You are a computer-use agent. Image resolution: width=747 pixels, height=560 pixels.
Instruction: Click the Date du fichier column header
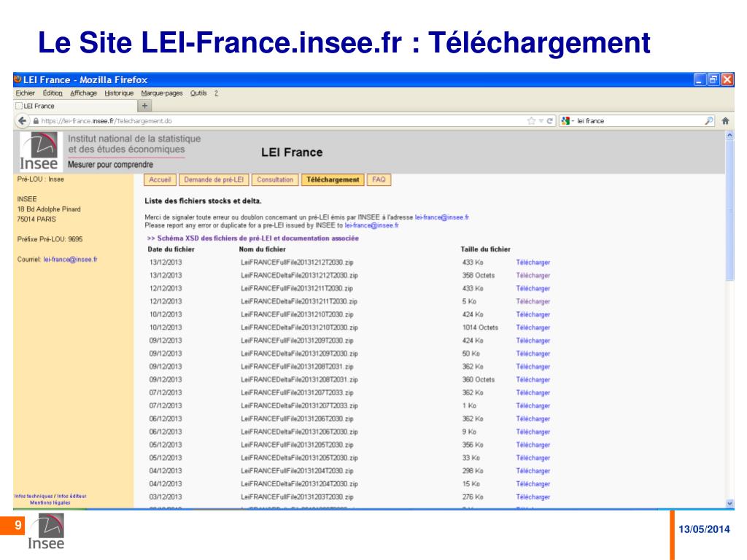point(171,249)
